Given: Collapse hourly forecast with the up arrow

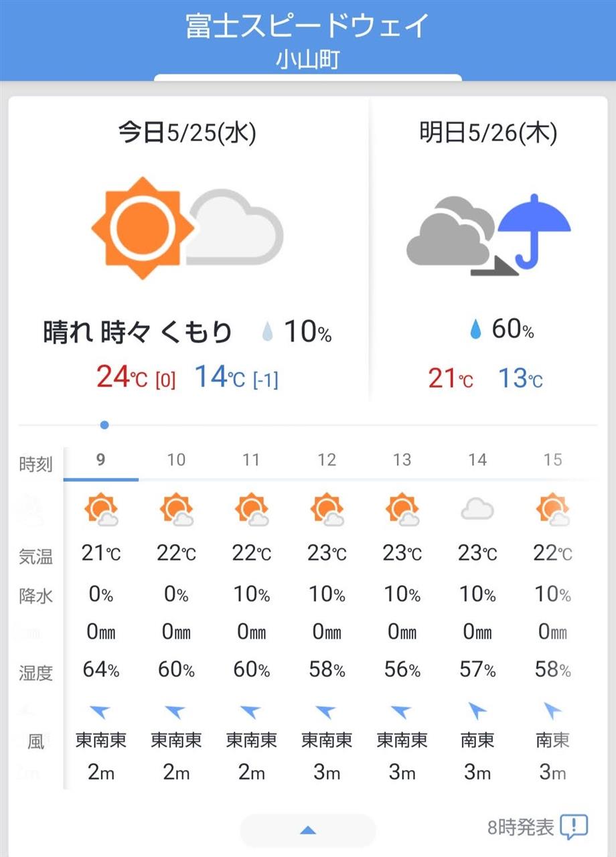Looking at the screenshot, I should 307,831.
